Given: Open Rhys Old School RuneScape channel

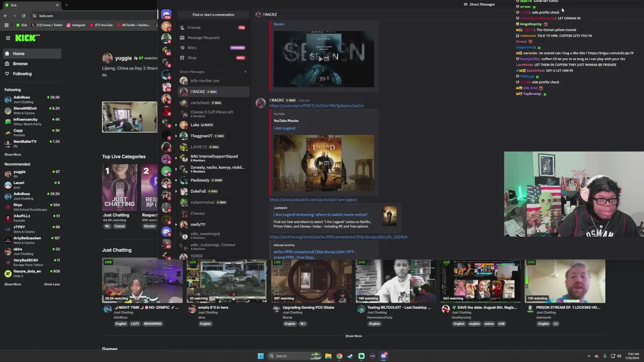Looking at the screenshot, I should 32,207.
